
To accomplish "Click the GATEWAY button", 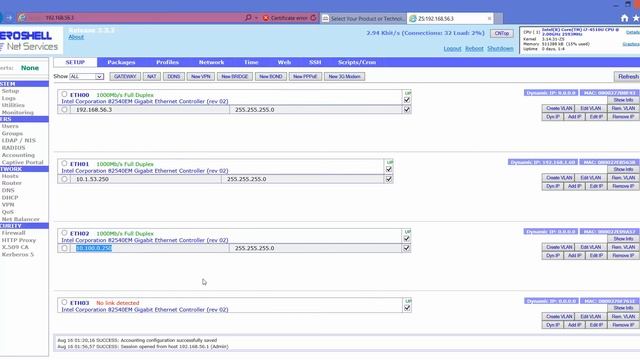I will (125, 77).
